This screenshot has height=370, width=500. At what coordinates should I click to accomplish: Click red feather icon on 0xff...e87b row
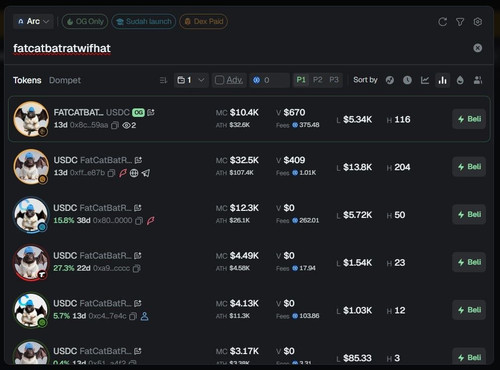(x=123, y=173)
